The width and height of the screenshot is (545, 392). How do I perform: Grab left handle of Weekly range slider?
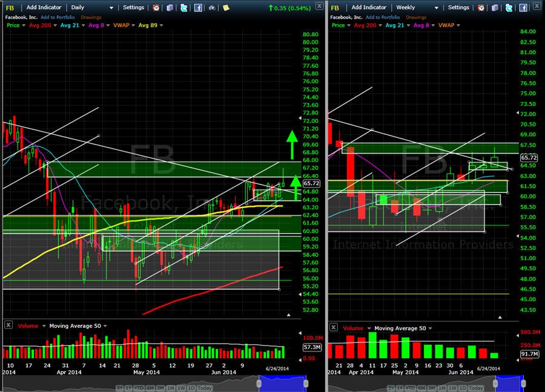tap(495, 384)
